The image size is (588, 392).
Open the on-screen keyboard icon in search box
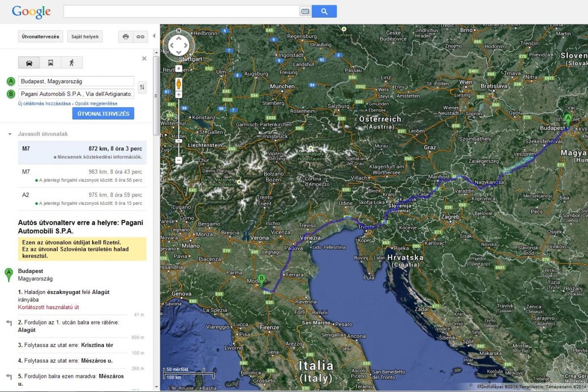tap(305, 11)
